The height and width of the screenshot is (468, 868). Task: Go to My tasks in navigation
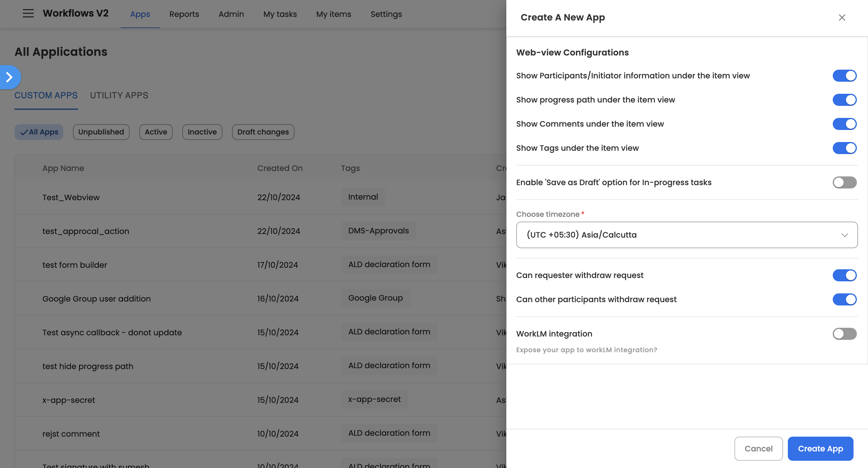(x=280, y=14)
